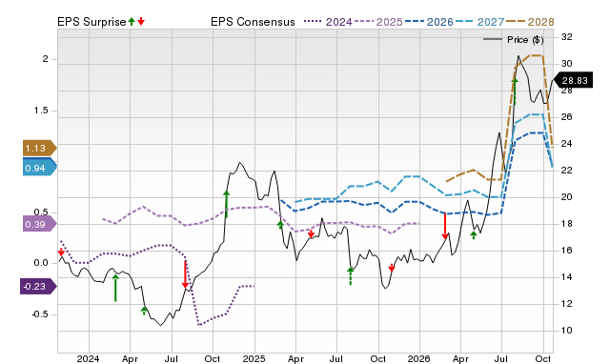The image size is (610, 364).
Task: Click the brown 1.13 value tag
Action: (39, 148)
